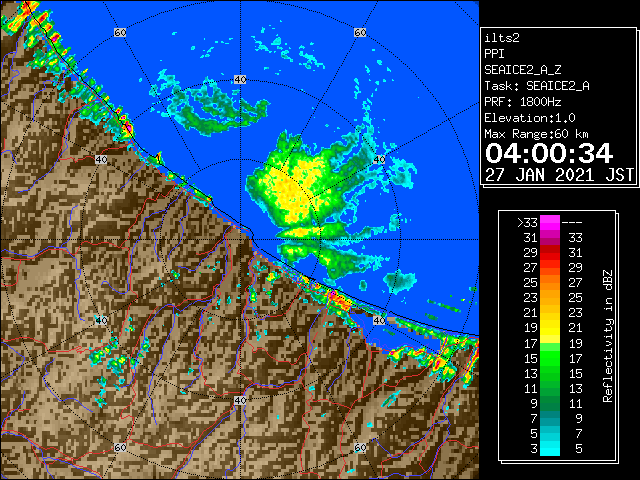Click the 60 km ring label in southwest

tap(120, 447)
